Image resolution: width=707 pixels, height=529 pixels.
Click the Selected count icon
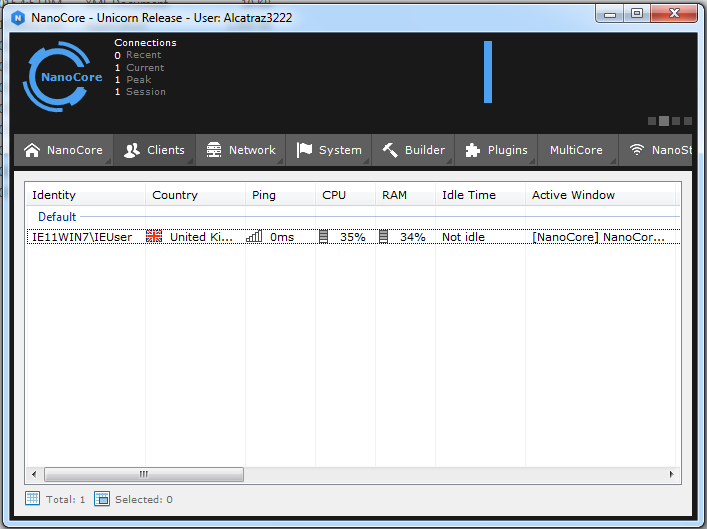click(x=102, y=498)
